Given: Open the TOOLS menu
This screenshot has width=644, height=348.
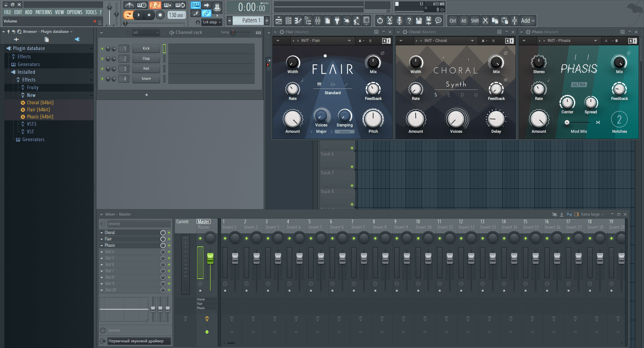Looking at the screenshot, I should tap(91, 12).
